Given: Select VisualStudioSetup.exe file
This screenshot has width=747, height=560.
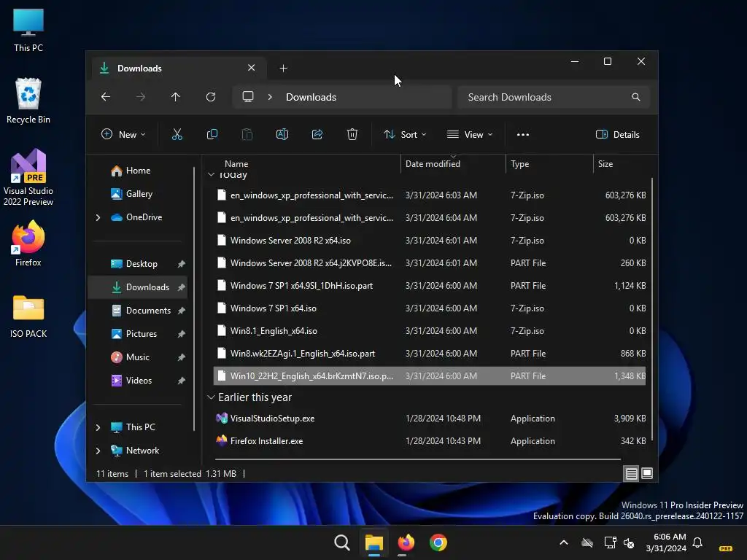Looking at the screenshot, I should (429, 419).
